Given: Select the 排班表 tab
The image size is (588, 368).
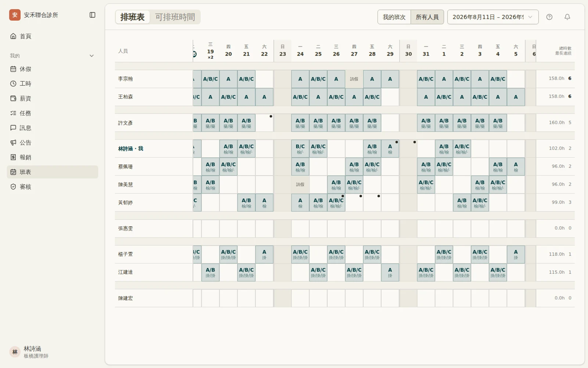Looking at the screenshot, I should (133, 17).
